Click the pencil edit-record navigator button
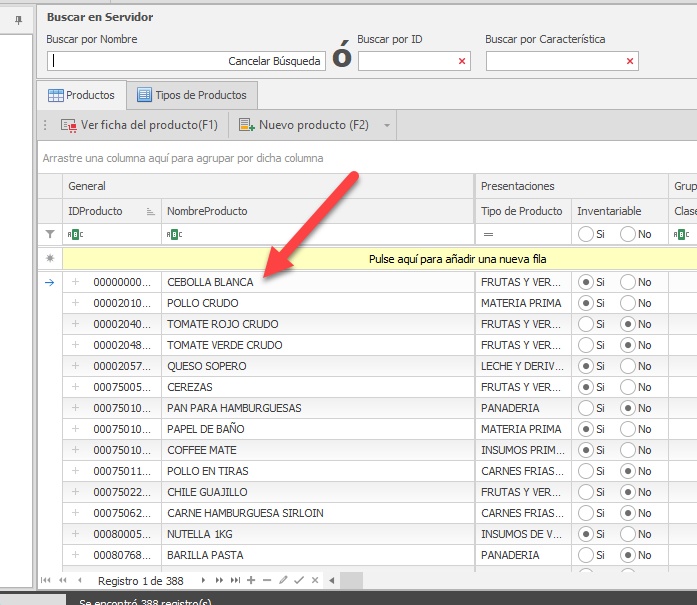The width and height of the screenshot is (697, 605). (283, 580)
